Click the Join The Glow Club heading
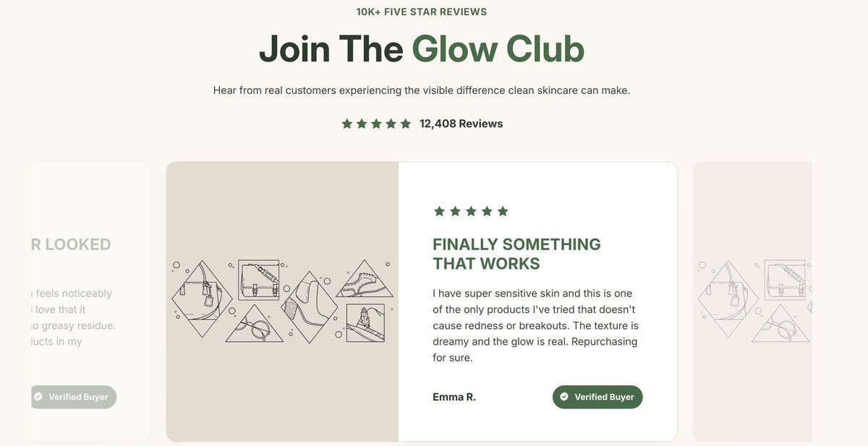This screenshot has width=868, height=446. 422,48
